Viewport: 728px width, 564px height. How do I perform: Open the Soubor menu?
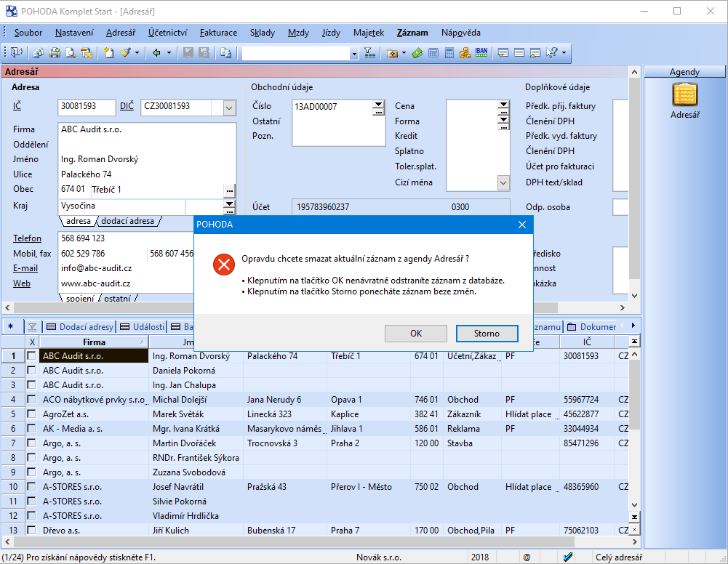(28, 33)
